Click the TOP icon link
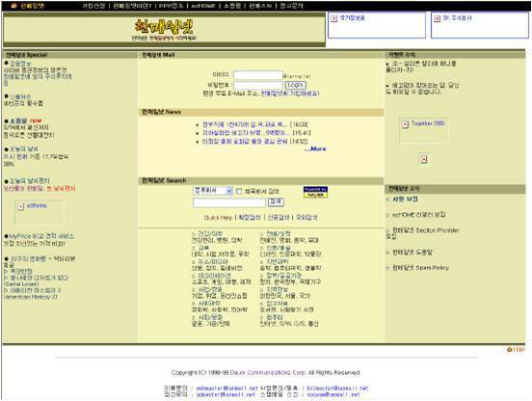Image resolution: width=532 pixels, height=401 pixels. tap(516, 350)
